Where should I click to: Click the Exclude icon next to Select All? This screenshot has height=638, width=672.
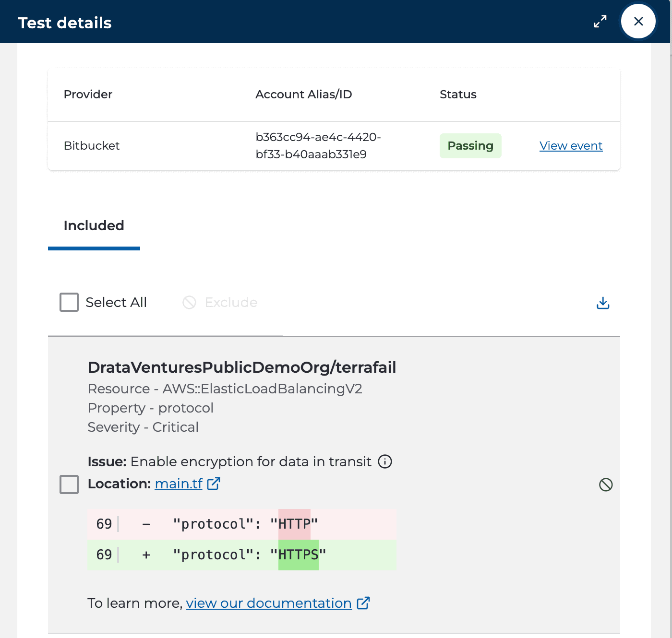click(190, 302)
